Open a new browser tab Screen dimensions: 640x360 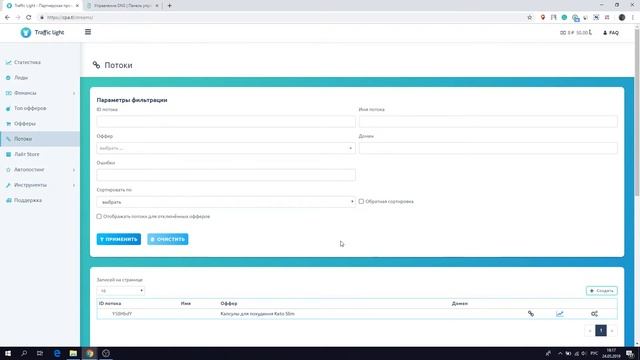click(x=169, y=6)
